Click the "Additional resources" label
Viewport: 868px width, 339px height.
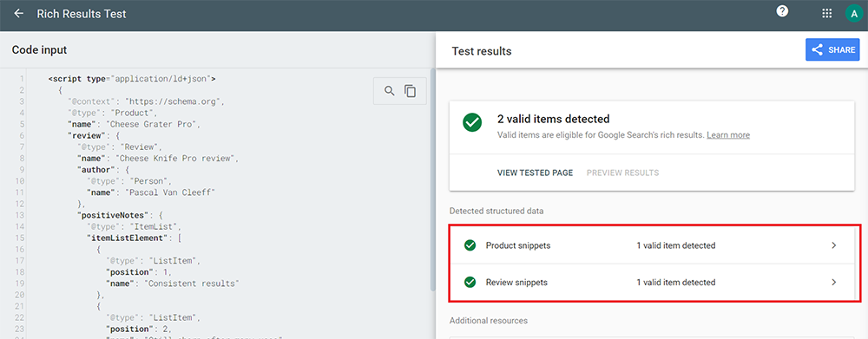(x=488, y=320)
